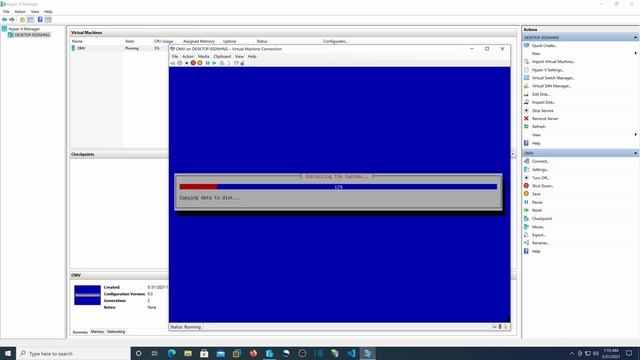
Task: Sort by the State column header
Action: point(130,41)
